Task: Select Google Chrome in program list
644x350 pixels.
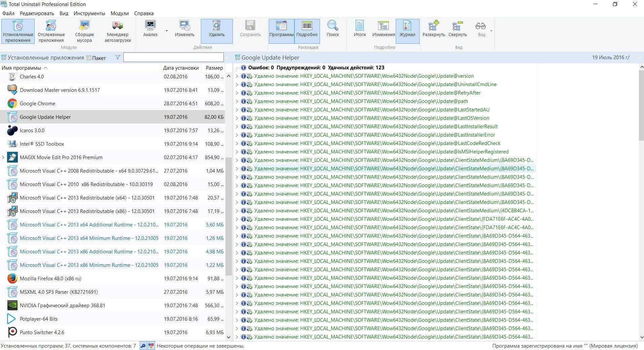Action: click(x=112, y=103)
